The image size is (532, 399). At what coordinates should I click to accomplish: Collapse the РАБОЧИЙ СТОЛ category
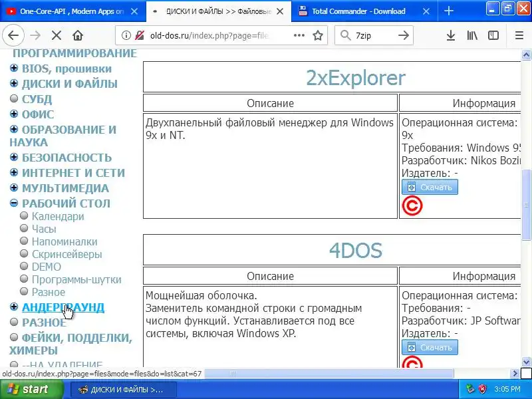click(14, 203)
